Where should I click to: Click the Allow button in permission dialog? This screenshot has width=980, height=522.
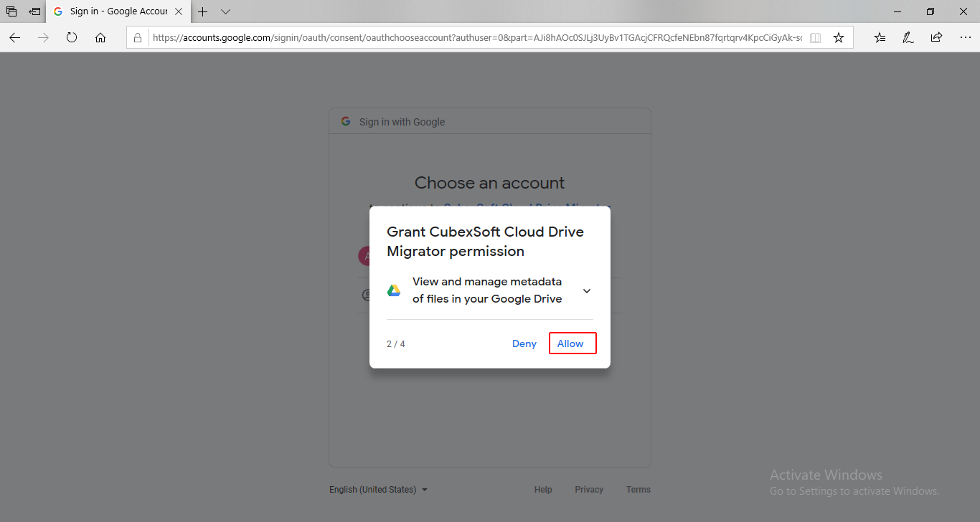coord(572,343)
